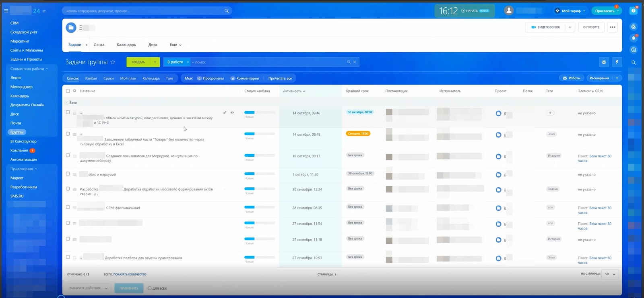Open the lightning automation icon
The image size is (644, 298).
(x=617, y=62)
